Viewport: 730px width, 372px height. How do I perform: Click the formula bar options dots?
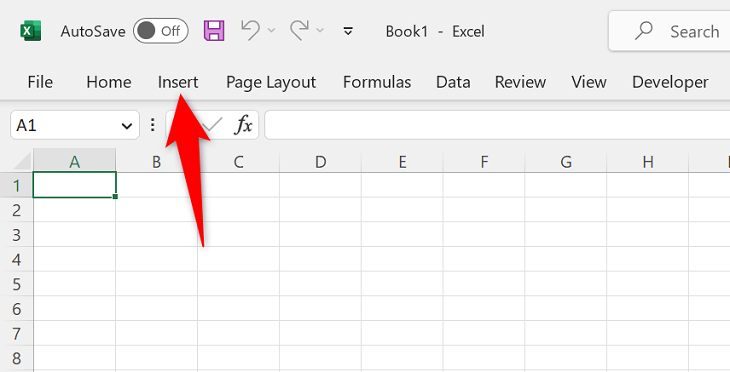(x=152, y=125)
